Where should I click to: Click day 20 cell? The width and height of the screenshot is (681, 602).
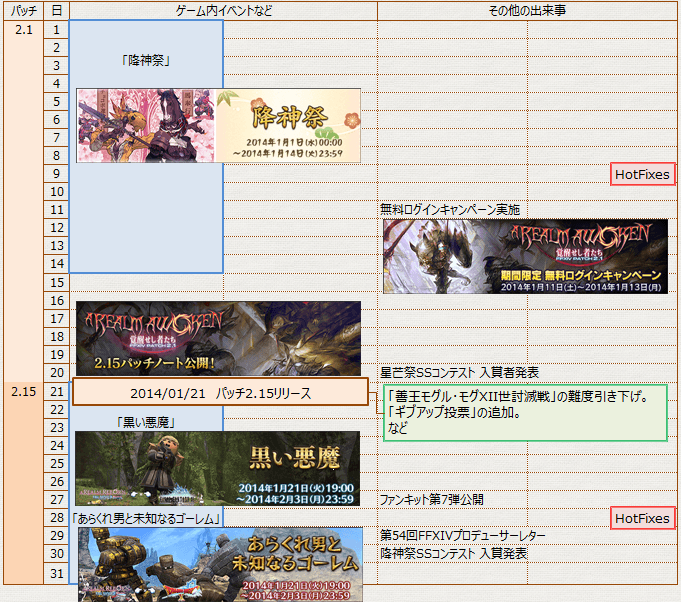(x=56, y=373)
